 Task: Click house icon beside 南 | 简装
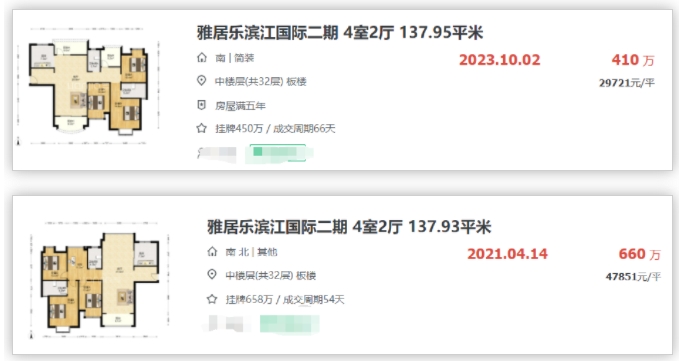pyautogui.click(x=201, y=58)
